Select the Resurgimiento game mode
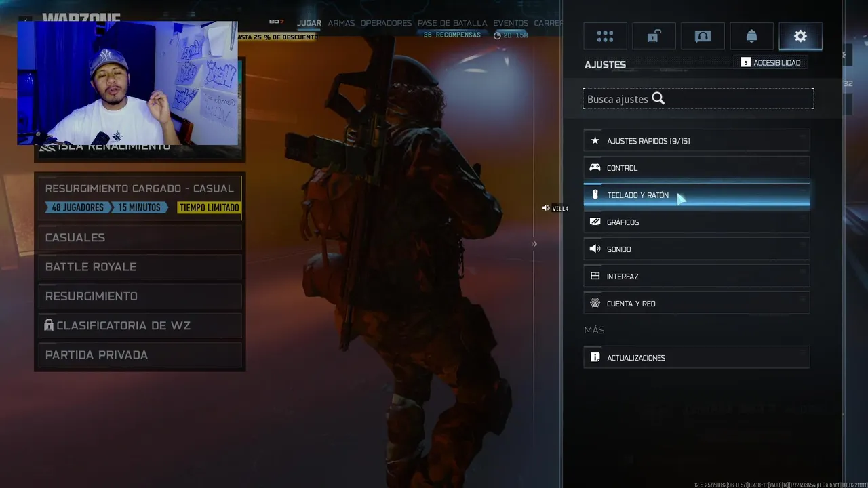This screenshot has width=868, height=488. point(140,296)
